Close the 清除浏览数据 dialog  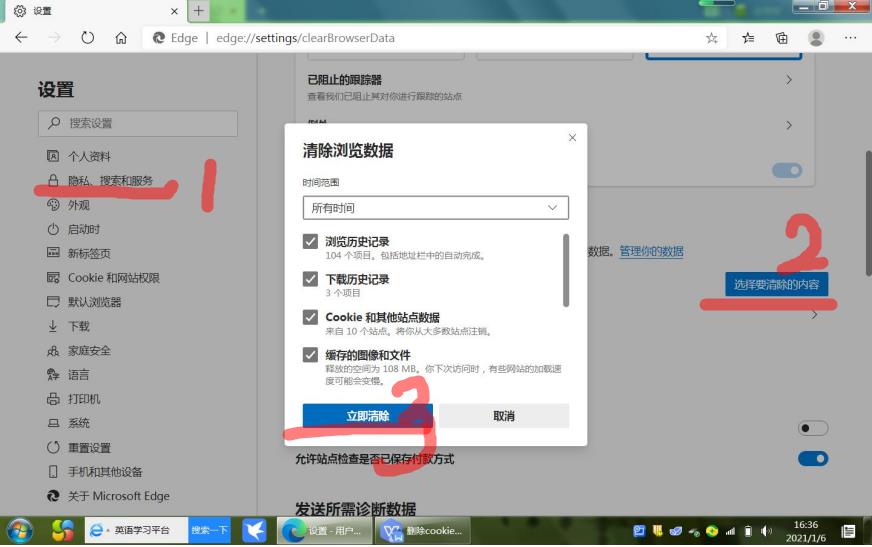572,138
